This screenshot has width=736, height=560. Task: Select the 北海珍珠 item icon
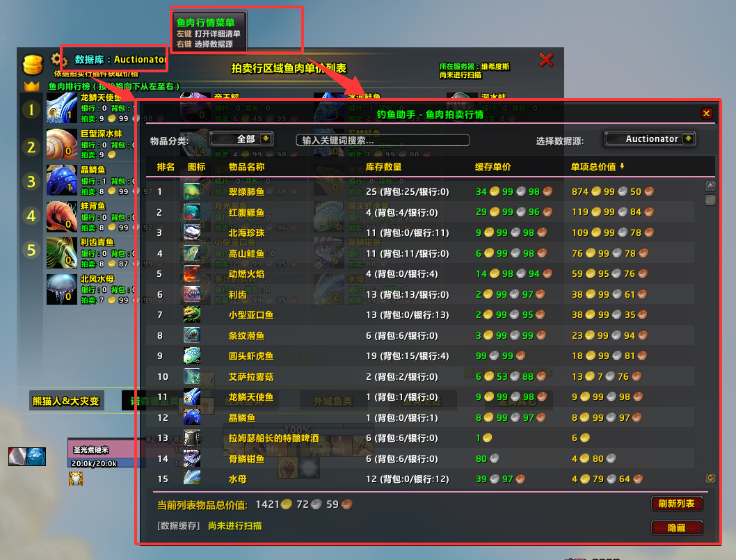[x=191, y=232]
